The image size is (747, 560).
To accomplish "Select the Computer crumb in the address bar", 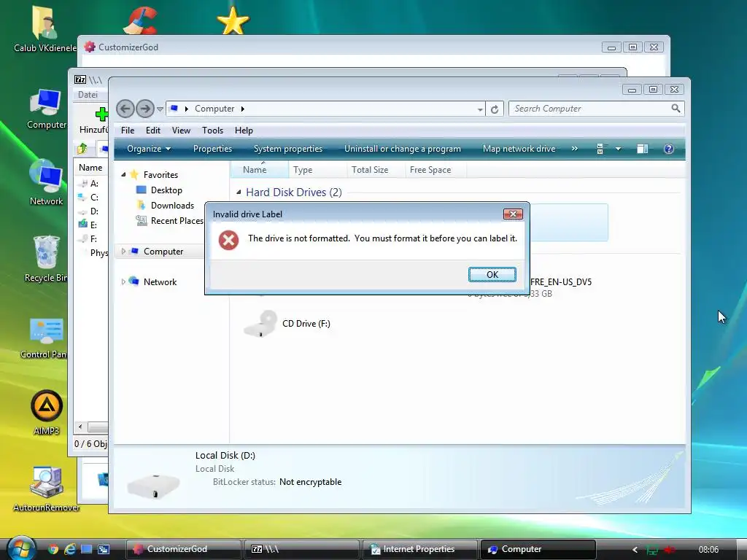I will tap(214, 109).
